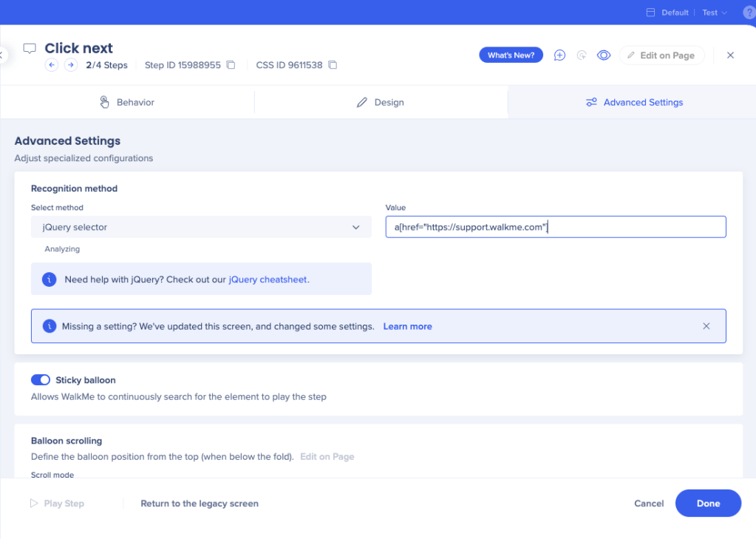
Task: Disable the Sticky balloon toggle
Action: pos(40,380)
